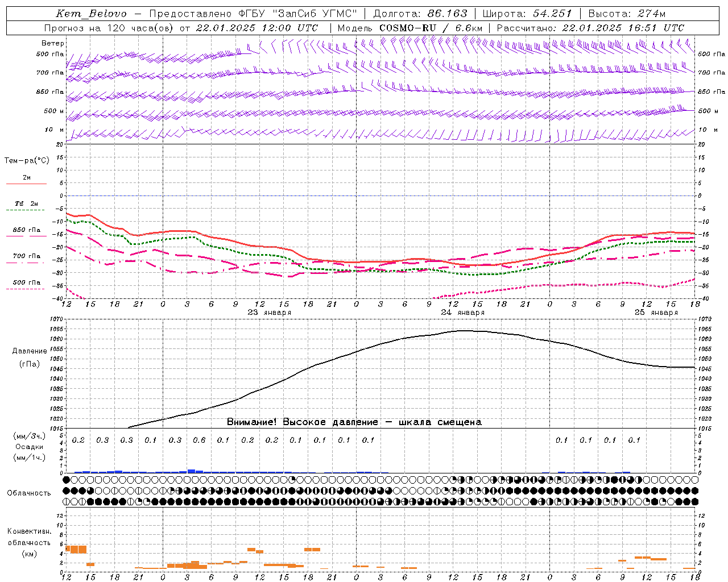Click the "23 января" date label
The image size is (728, 582).
click(x=270, y=313)
